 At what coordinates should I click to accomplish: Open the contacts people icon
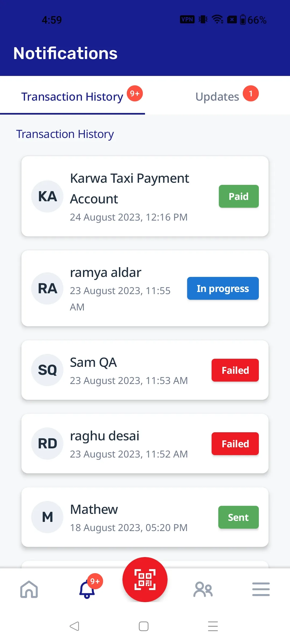click(203, 589)
